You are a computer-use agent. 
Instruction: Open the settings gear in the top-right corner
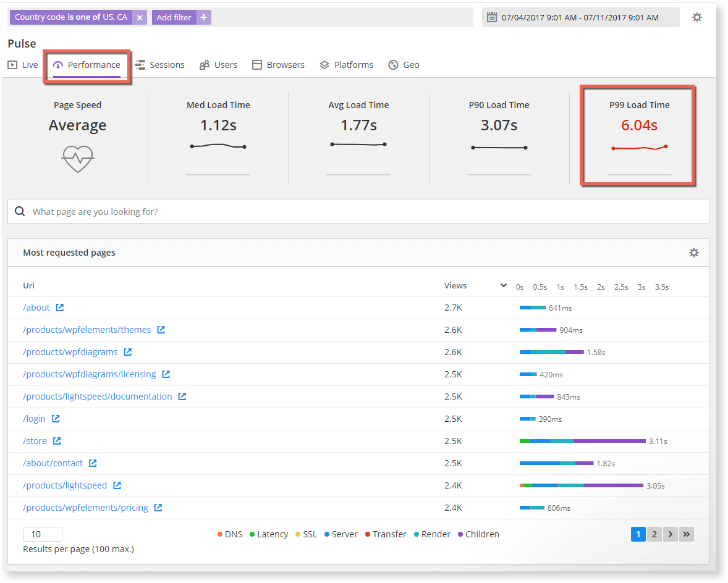coord(697,17)
